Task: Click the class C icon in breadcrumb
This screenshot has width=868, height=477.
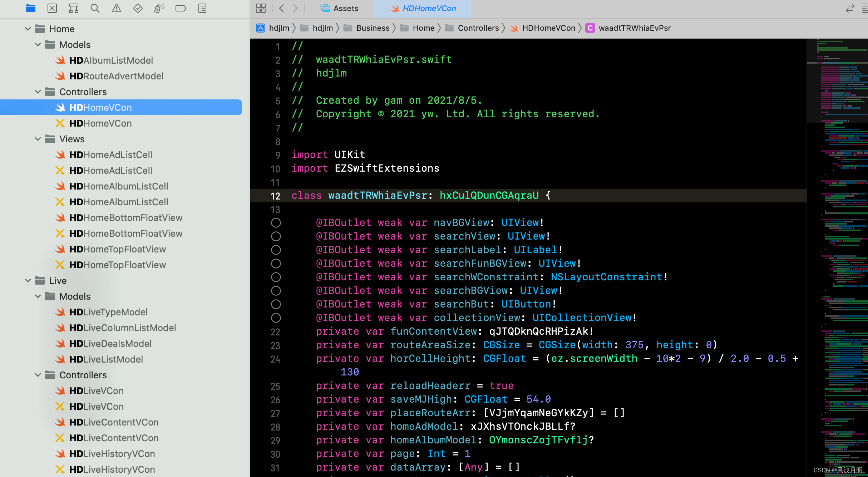Action: click(x=590, y=28)
